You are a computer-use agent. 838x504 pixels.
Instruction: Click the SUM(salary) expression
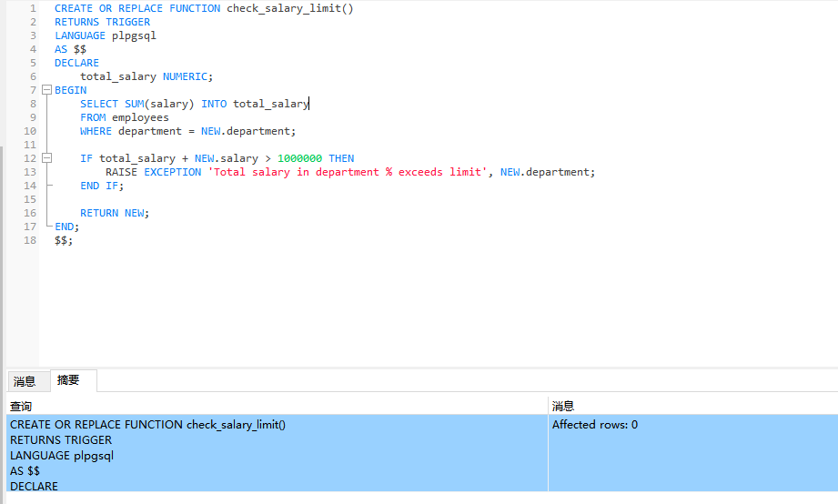[x=159, y=104]
